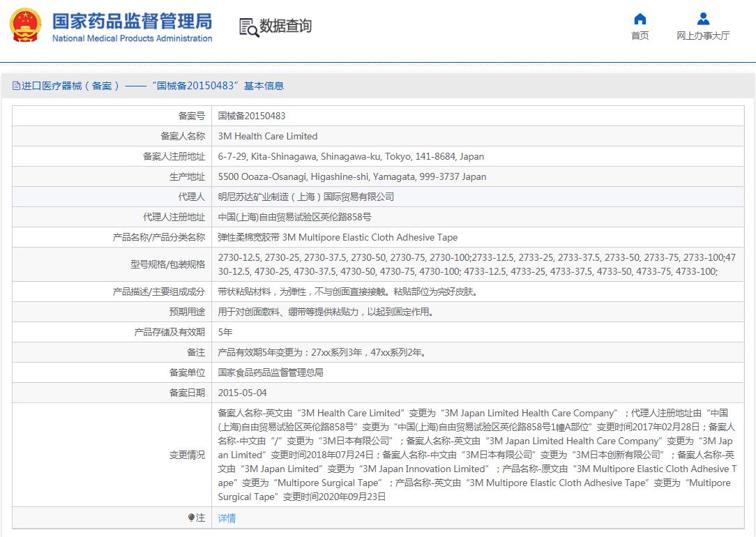Go to 首页 link
The width and height of the screenshot is (756, 537).
coord(640,36)
